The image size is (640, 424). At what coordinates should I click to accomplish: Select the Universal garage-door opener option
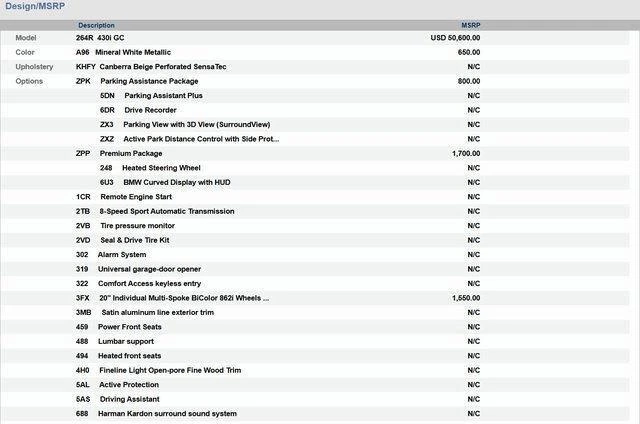(149, 269)
